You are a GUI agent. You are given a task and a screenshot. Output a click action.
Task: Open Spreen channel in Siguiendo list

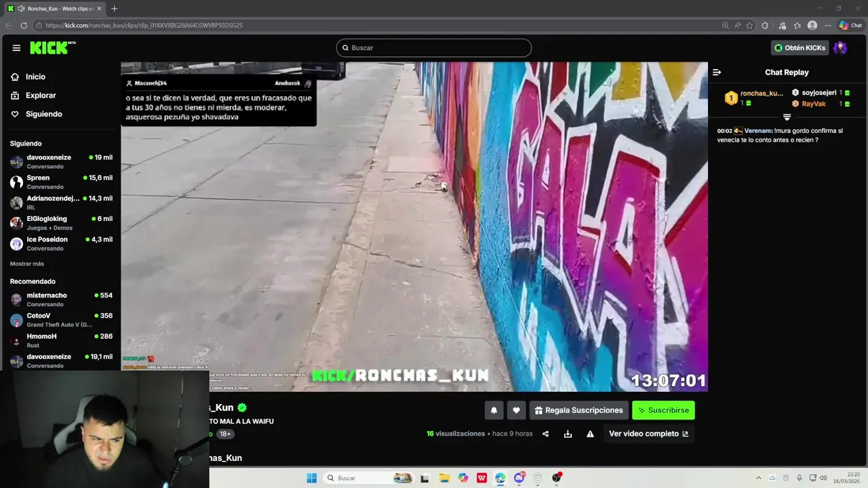click(x=61, y=182)
